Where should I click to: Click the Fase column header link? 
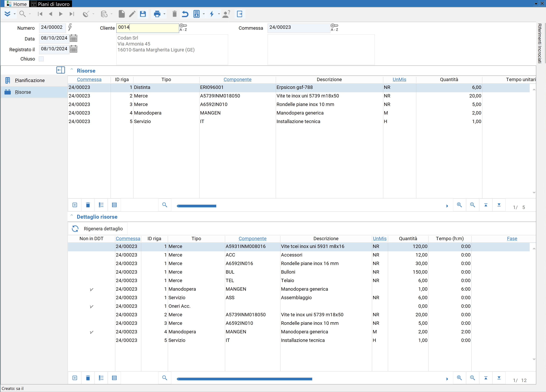click(512, 238)
